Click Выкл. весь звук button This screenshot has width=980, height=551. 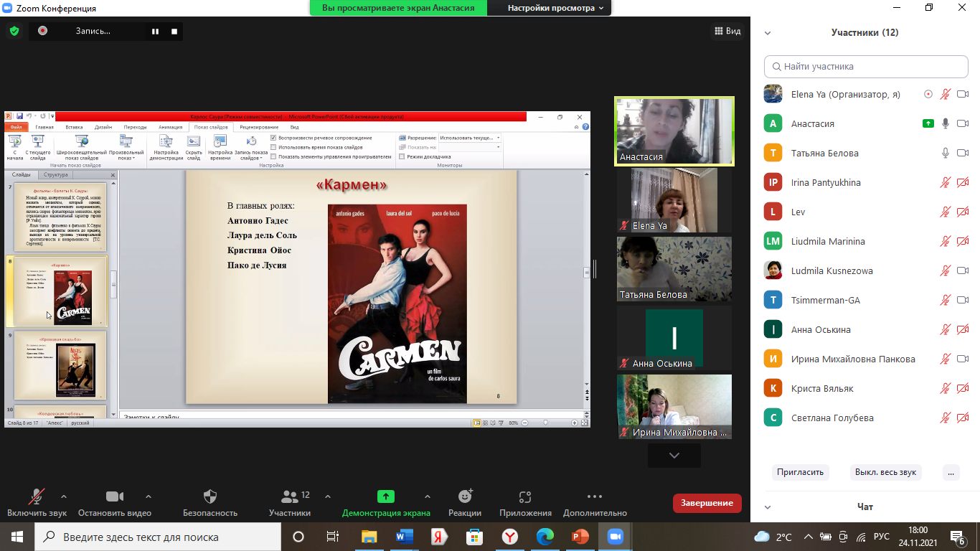point(886,472)
